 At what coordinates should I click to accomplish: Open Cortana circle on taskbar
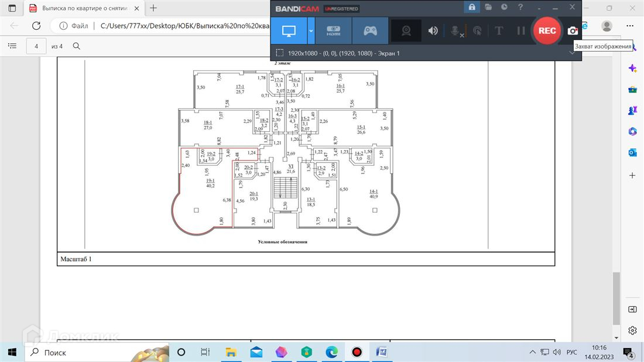coord(181,352)
